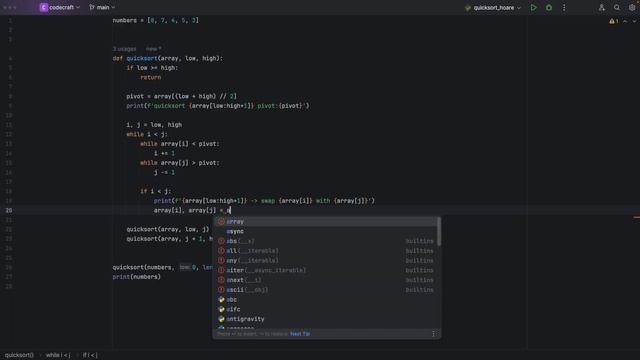
Task: Select 'any' builtins suggestion
Action: coord(325,260)
